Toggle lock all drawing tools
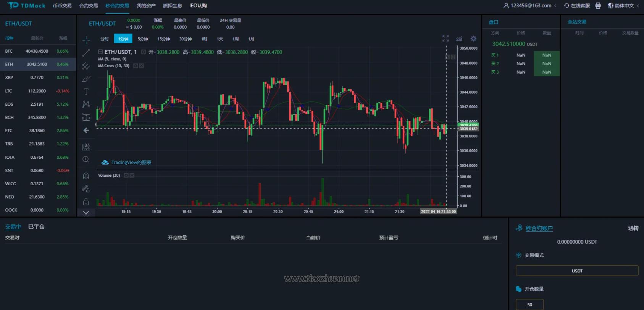644x310 pixels. click(86, 202)
